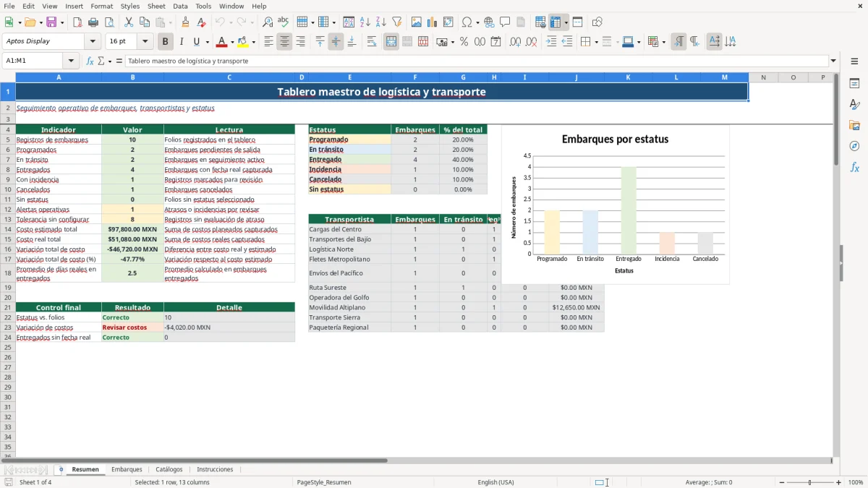This screenshot has width=868, height=488.
Task: Insert an image
Action: 417,22
